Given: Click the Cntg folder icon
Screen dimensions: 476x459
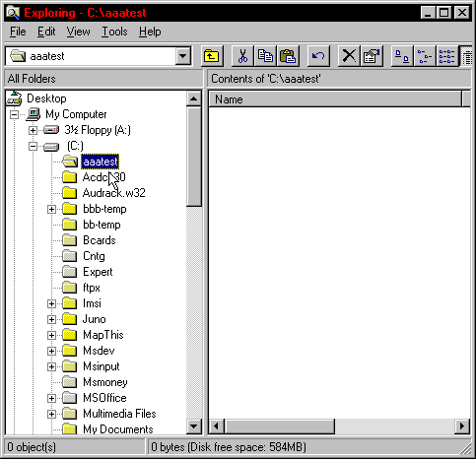Looking at the screenshot, I should 69,256.
